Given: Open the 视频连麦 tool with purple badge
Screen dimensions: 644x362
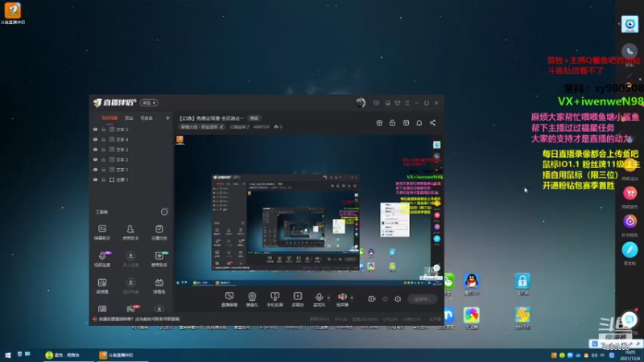Looking at the screenshot, I should pyautogui.click(x=102, y=259).
